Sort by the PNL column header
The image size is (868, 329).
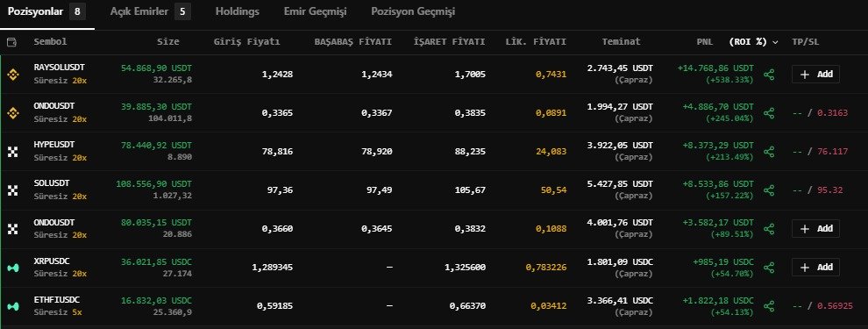point(705,41)
